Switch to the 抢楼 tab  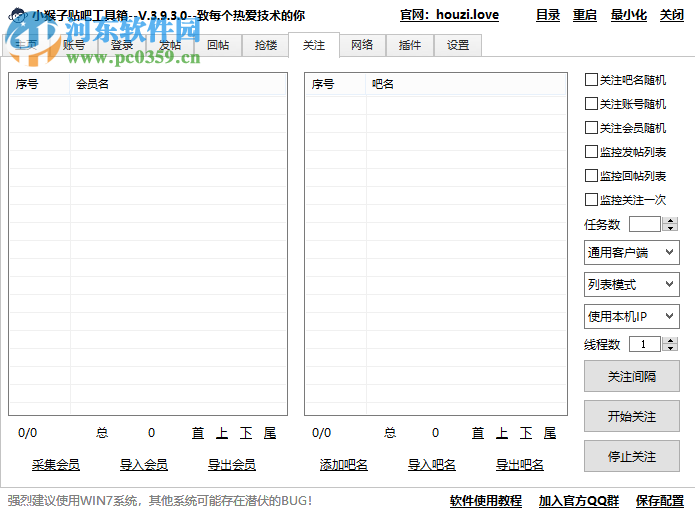(x=266, y=45)
